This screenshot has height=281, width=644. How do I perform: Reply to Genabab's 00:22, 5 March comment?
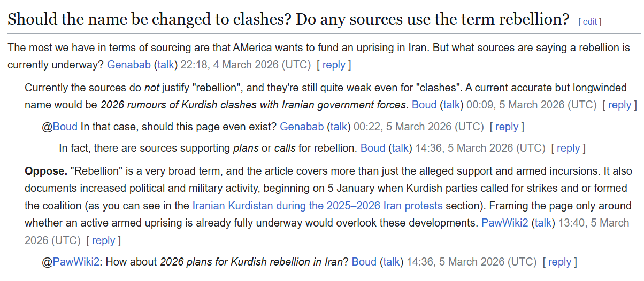[x=507, y=127]
